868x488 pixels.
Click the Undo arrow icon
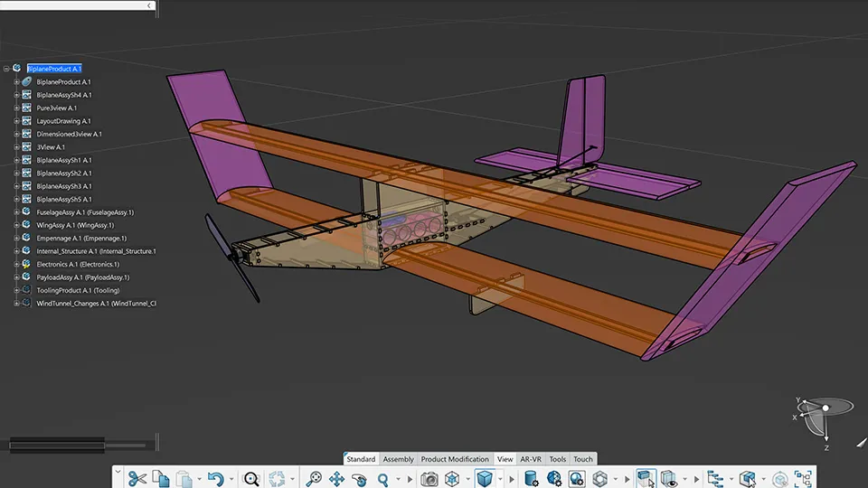[214, 478]
